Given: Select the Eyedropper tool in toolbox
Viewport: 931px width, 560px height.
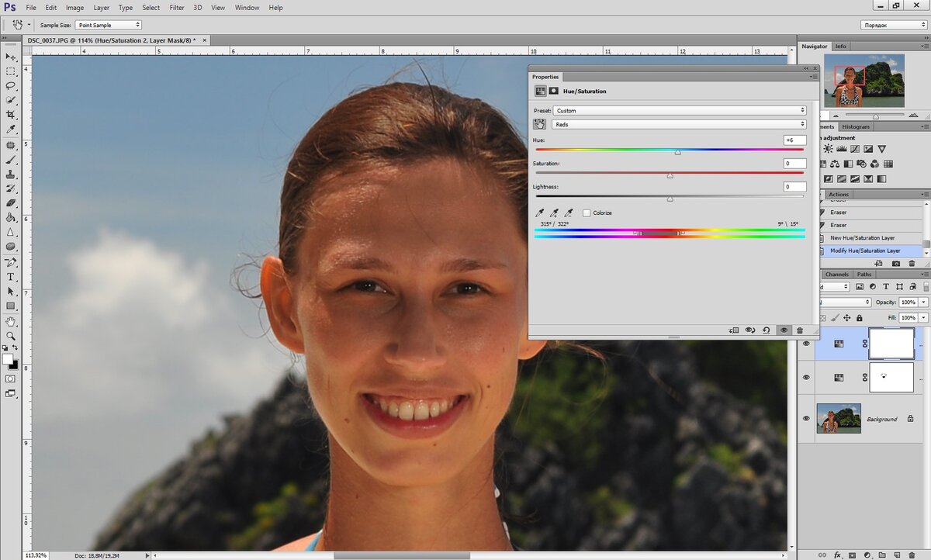Looking at the screenshot, I should 11,130.
